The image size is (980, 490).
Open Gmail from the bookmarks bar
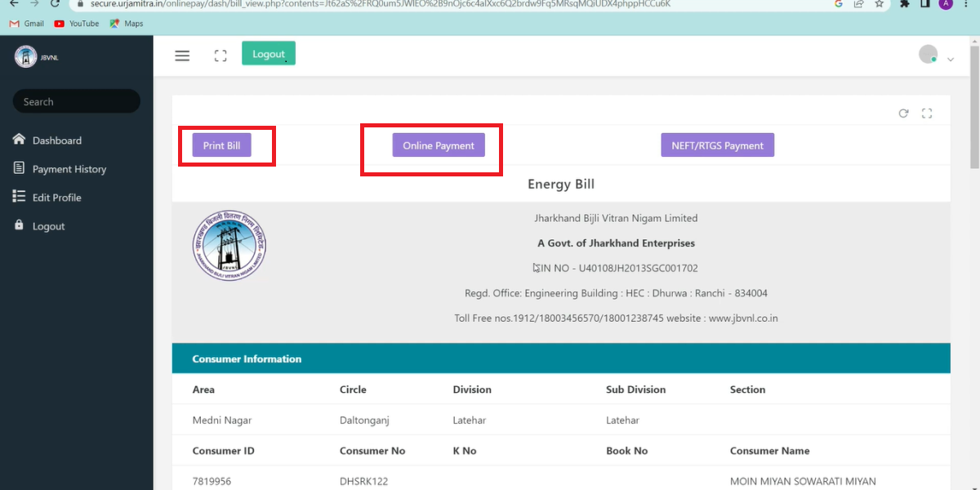coord(26,23)
